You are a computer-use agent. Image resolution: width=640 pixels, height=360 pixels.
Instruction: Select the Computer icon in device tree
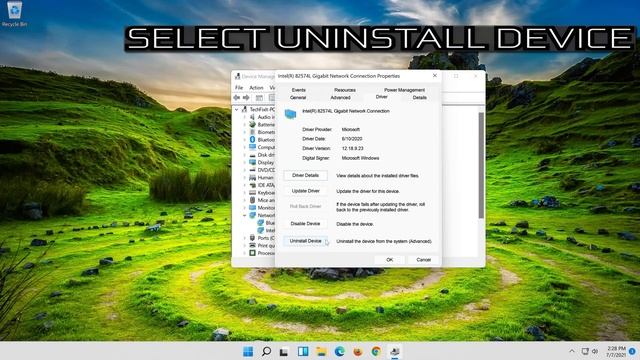pyautogui.click(x=253, y=147)
